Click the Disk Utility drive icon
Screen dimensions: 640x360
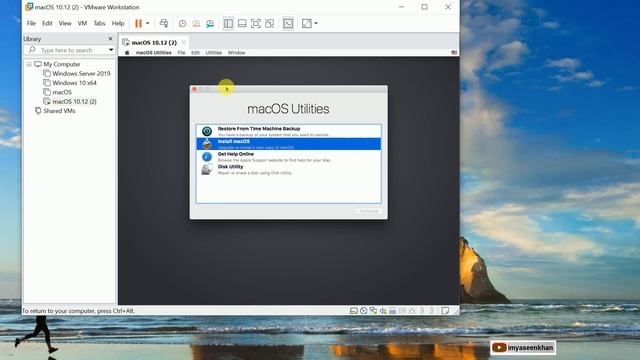click(207, 169)
